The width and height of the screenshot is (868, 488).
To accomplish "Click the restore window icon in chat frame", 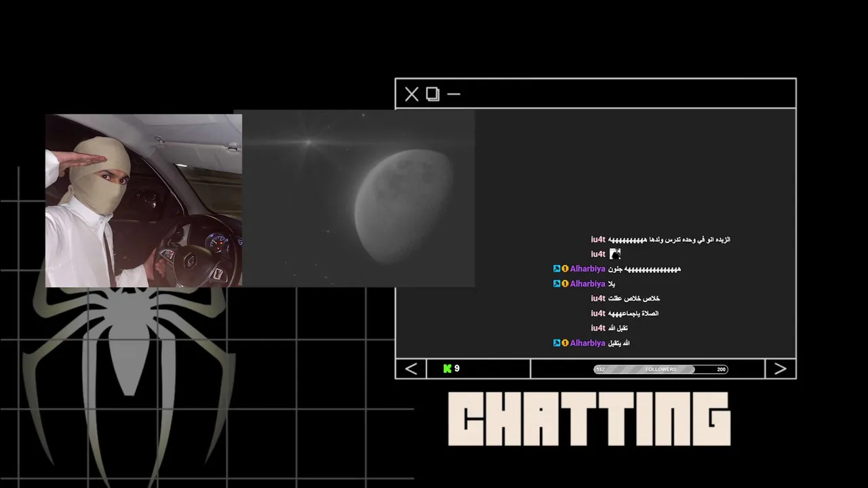I will point(433,94).
